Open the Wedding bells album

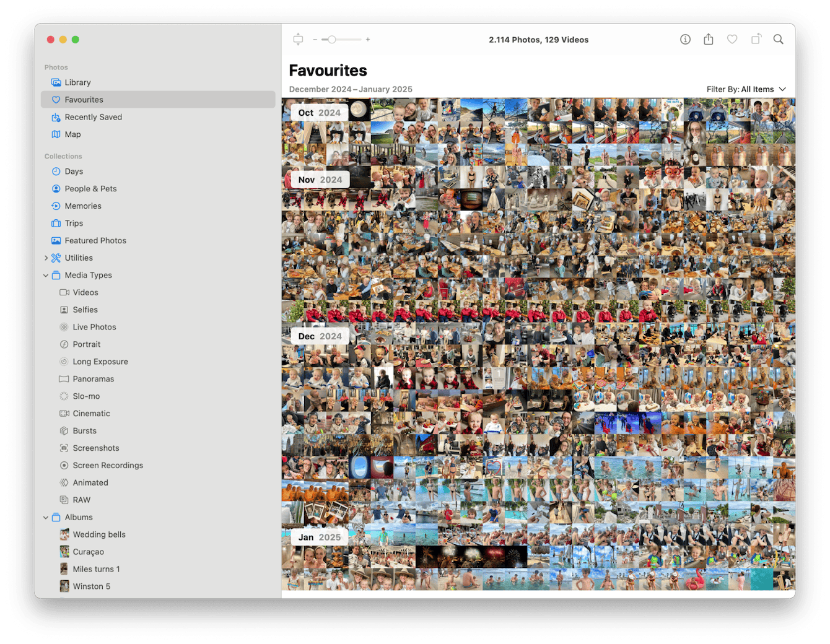click(x=98, y=534)
